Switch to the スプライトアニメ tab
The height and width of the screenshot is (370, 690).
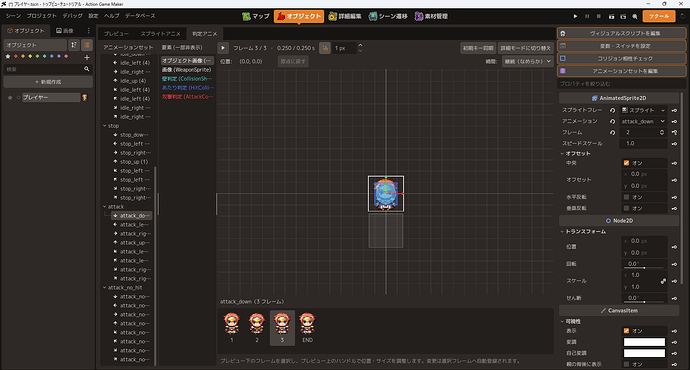tap(160, 33)
